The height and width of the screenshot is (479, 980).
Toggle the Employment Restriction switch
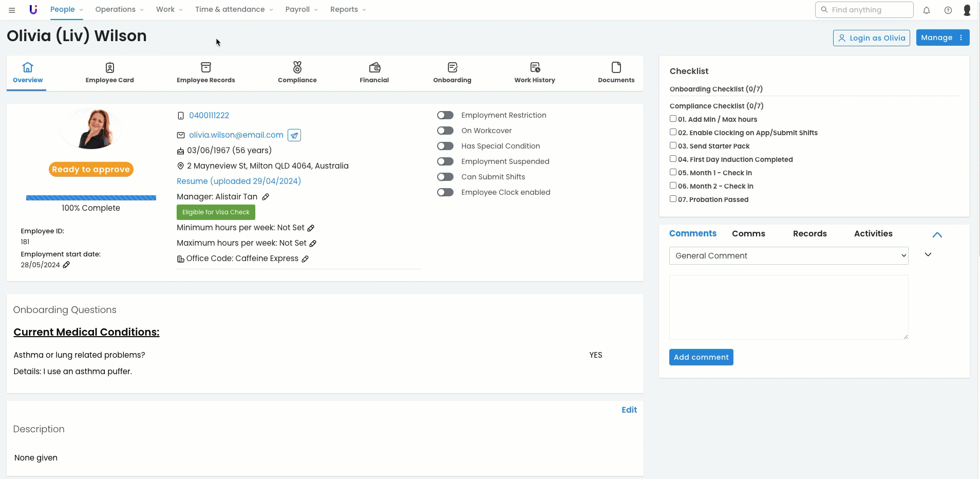coord(445,115)
